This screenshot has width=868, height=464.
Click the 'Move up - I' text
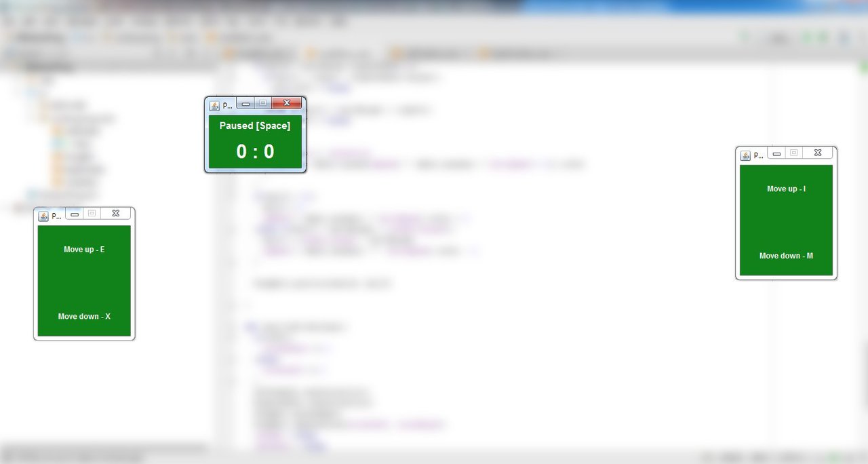pyautogui.click(x=787, y=189)
